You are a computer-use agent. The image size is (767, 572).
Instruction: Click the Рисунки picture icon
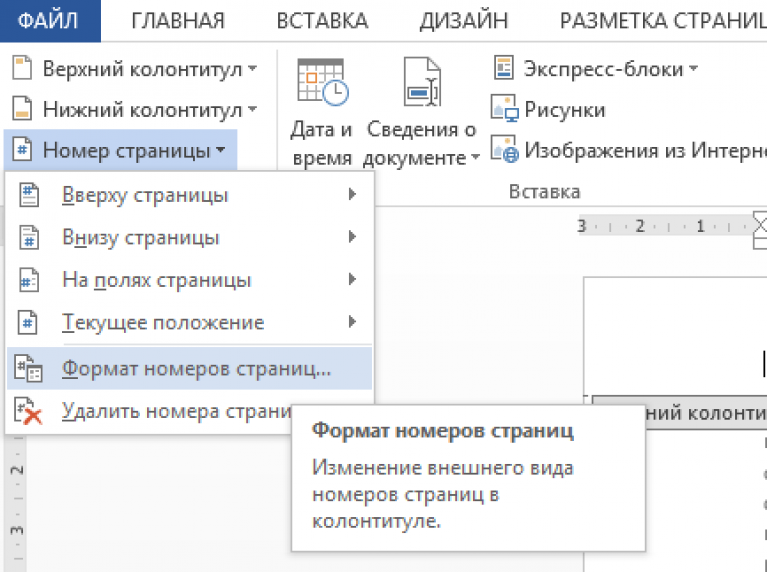(x=503, y=109)
